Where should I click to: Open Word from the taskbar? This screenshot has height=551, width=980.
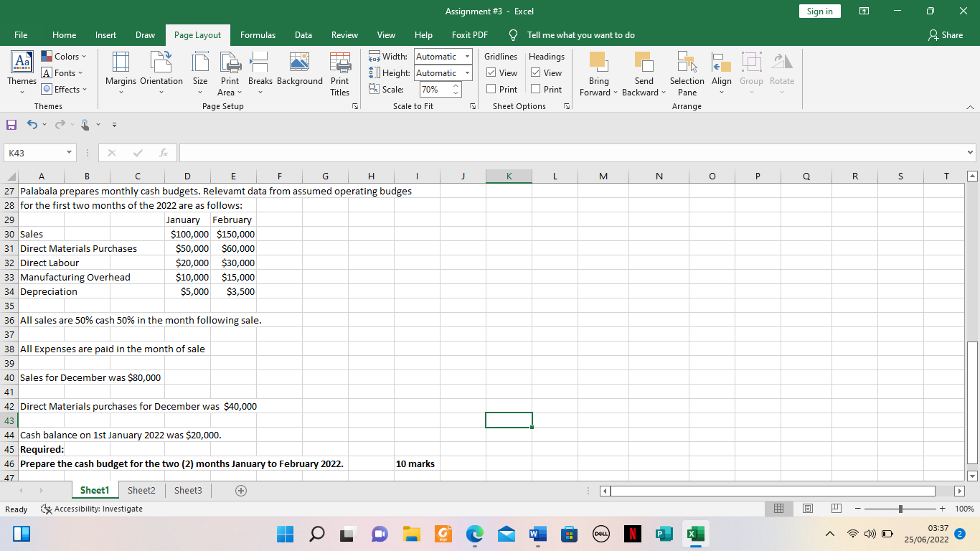point(537,534)
